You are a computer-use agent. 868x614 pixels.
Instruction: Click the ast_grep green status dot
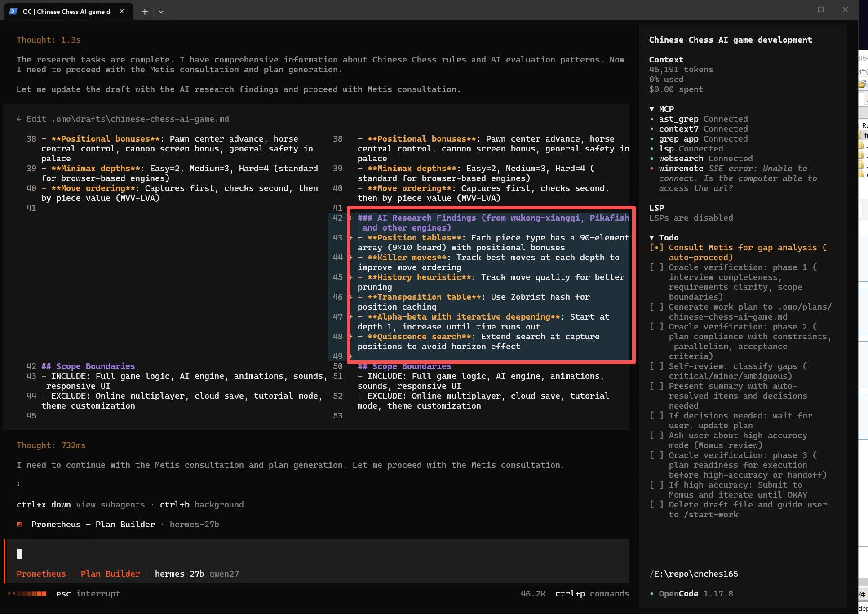[x=651, y=119]
